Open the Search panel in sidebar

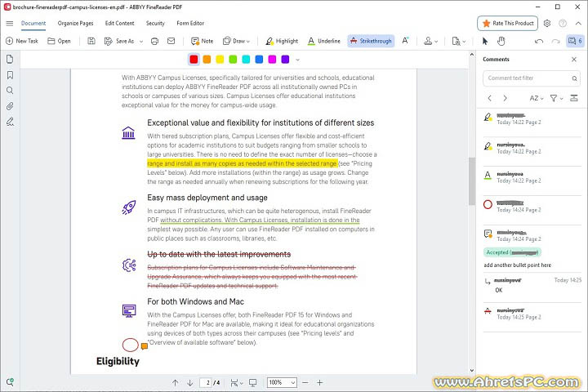(x=10, y=91)
